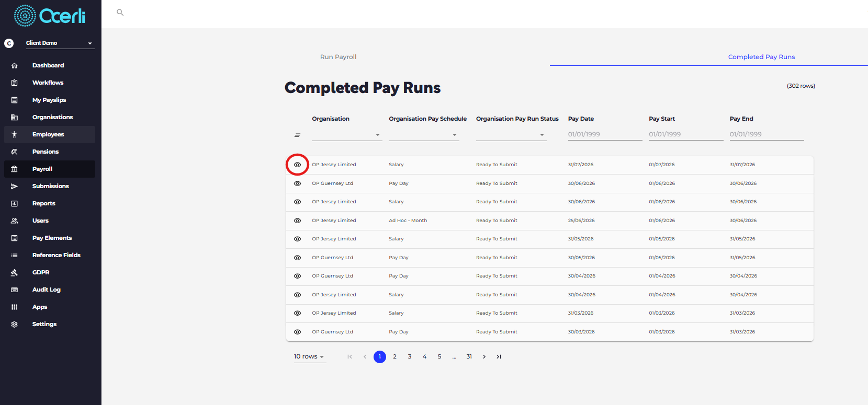868x405 pixels.
Task: Open the Dashboard home icon
Action: pos(14,65)
